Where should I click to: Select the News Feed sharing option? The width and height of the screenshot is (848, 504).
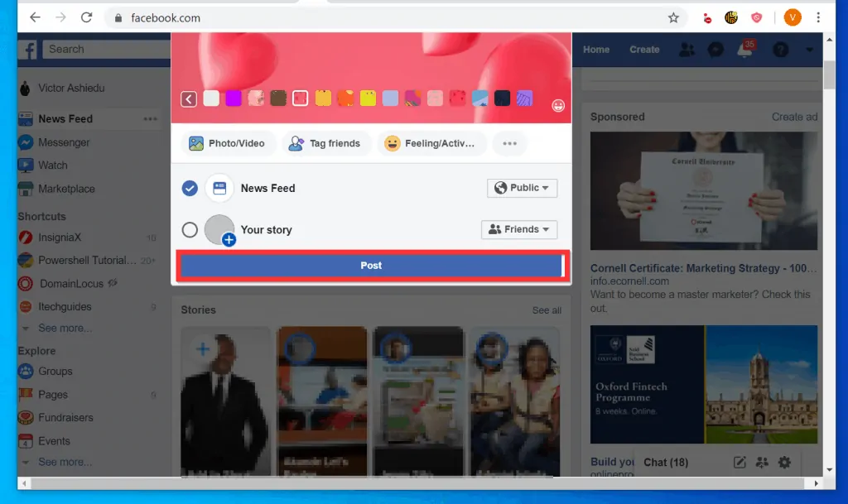pyautogui.click(x=190, y=188)
